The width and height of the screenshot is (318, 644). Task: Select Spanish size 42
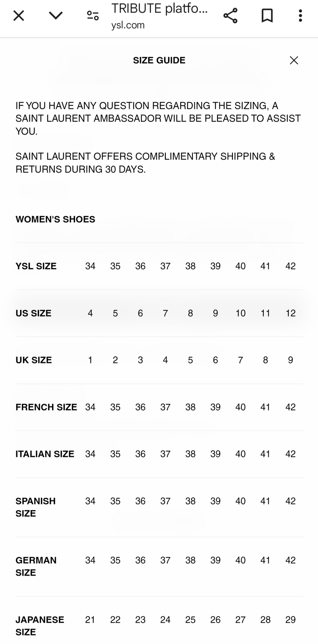pos(291,501)
